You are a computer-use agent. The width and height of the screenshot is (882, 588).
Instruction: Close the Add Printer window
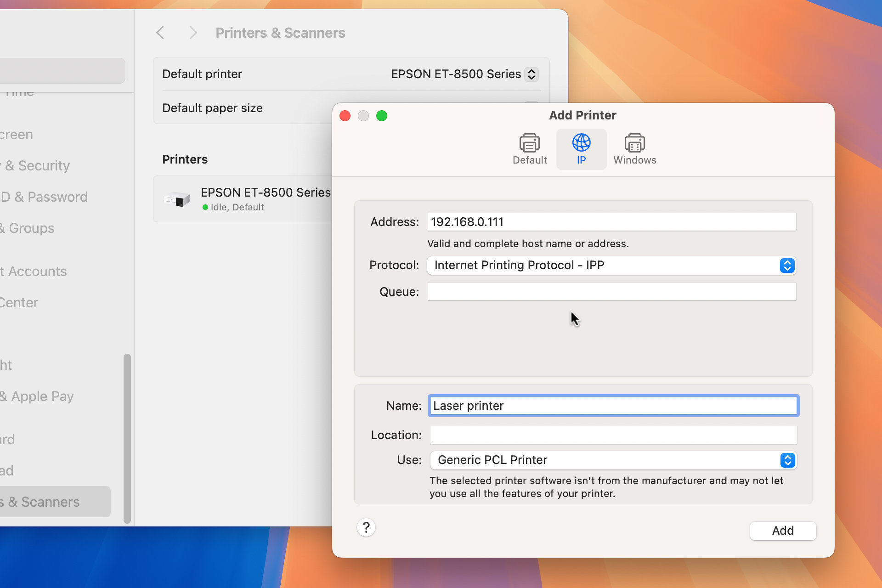[345, 116]
